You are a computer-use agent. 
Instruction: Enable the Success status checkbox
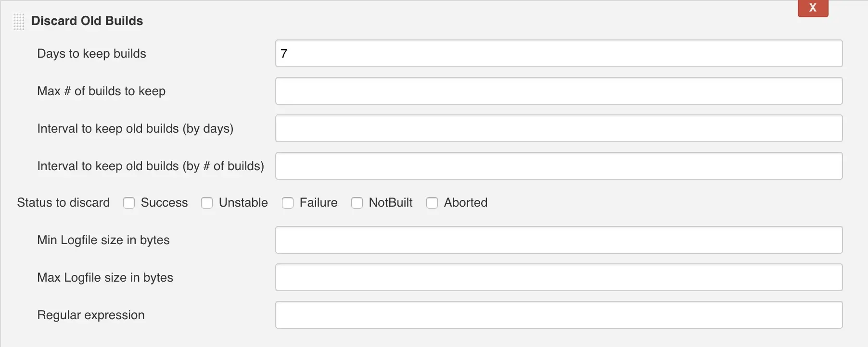[x=129, y=203]
